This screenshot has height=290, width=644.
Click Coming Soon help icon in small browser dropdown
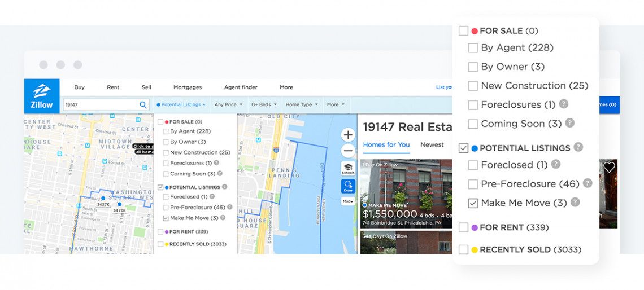coord(220,174)
